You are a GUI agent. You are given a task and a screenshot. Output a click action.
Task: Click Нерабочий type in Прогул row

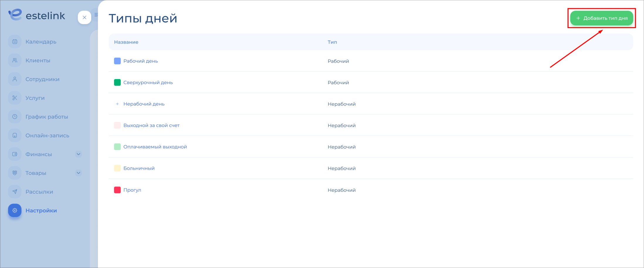pos(342,190)
